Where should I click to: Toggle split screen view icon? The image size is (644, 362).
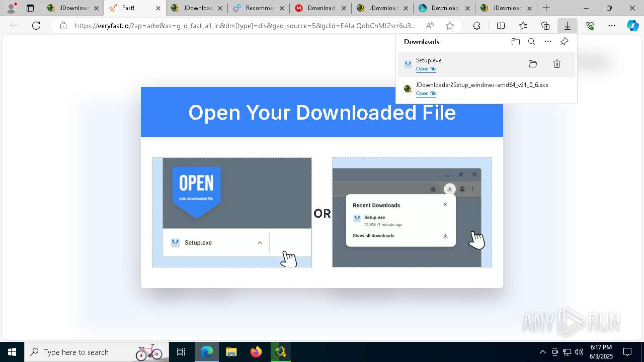click(501, 26)
